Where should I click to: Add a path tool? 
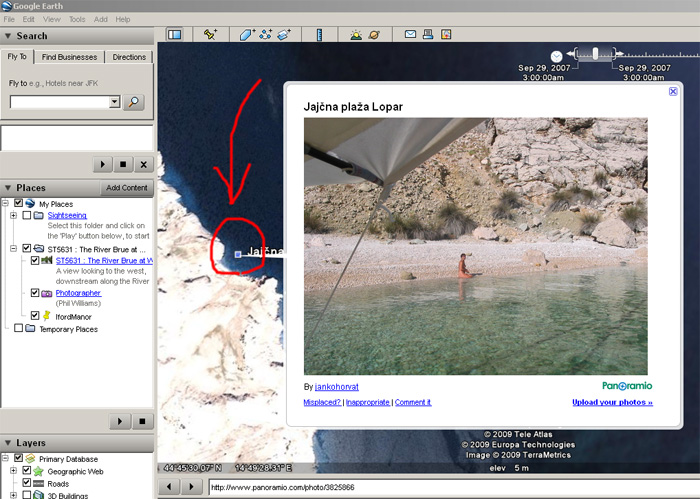pyautogui.click(x=266, y=34)
